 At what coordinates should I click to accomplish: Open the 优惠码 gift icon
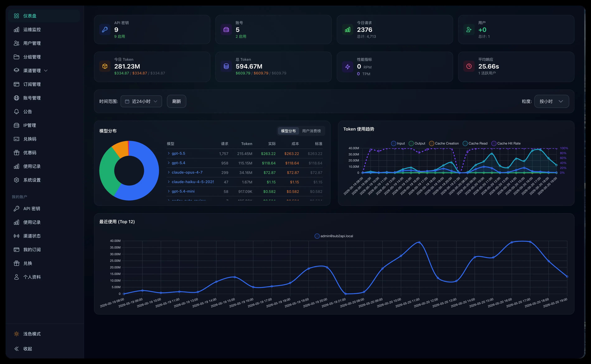coord(16,153)
